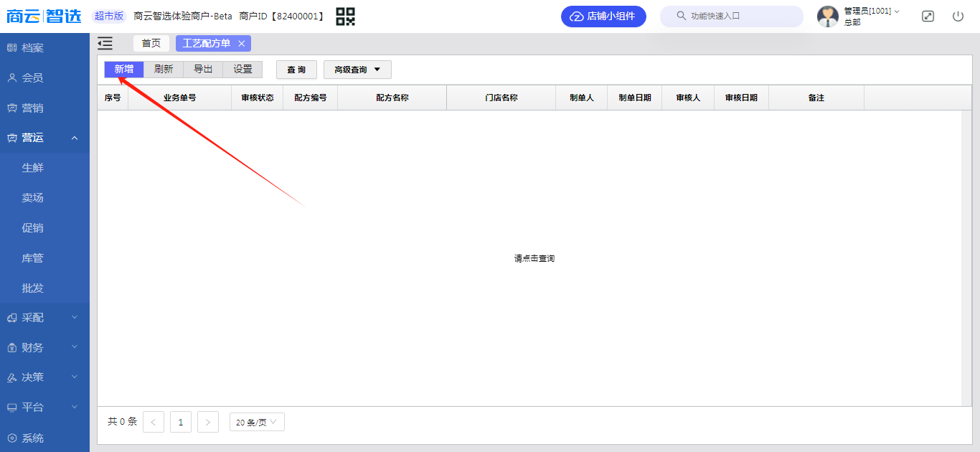The height and width of the screenshot is (452, 980).
Task: Click the 门店名称 column header
Action: (x=501, y=98)
